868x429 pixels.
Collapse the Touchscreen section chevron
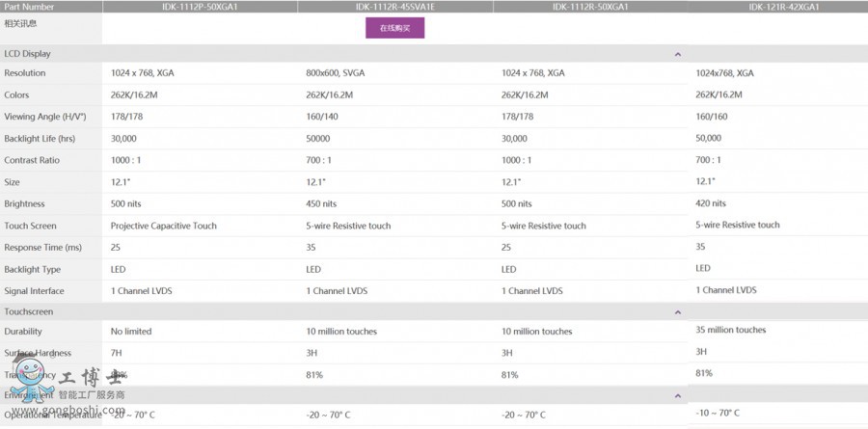[x=678, y=312]
